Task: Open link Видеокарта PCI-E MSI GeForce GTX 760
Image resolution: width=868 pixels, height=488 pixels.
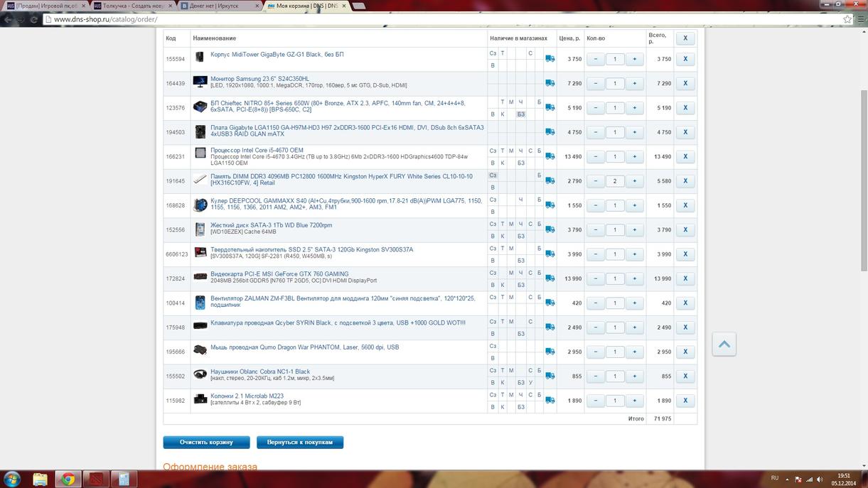Action: tap(279, 273)
